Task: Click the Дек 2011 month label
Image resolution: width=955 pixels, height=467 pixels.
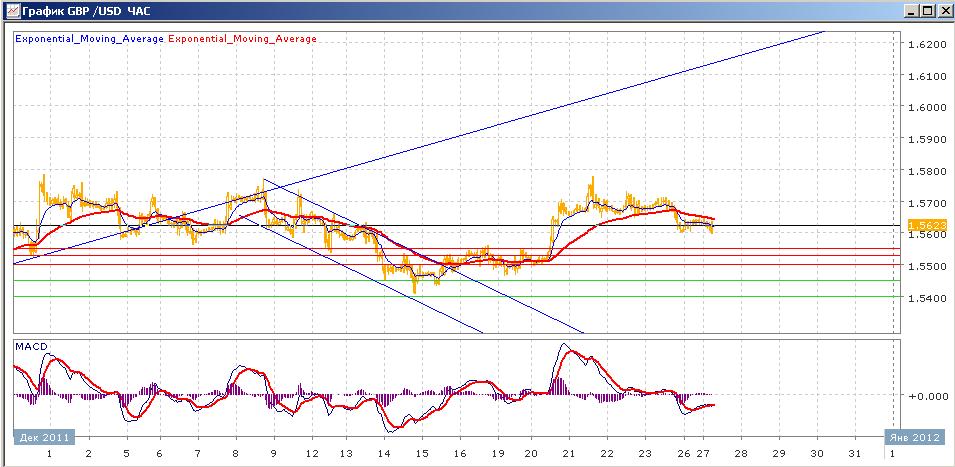Action: click(x=44, y=437)
